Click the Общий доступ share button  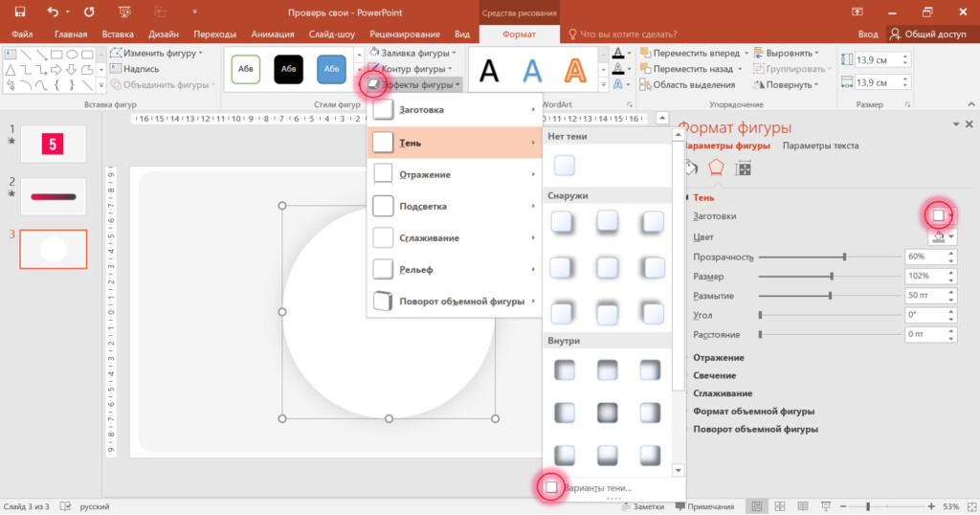(x=928, y=34)
